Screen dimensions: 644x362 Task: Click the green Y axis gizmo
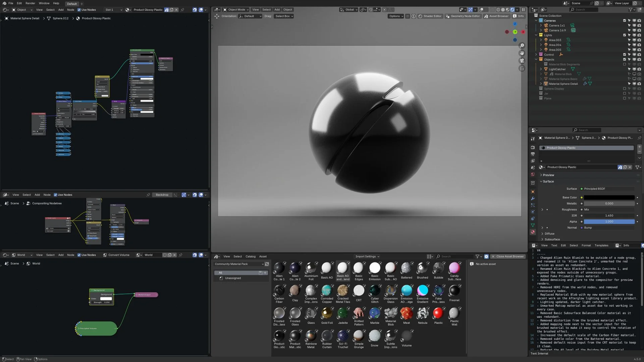click(x=515, y=32)
